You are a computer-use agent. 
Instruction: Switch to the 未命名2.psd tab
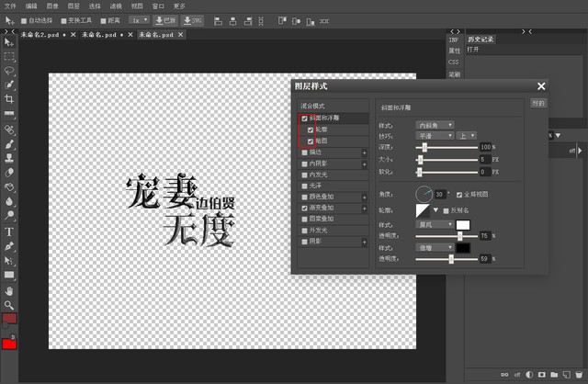point(37,34)
